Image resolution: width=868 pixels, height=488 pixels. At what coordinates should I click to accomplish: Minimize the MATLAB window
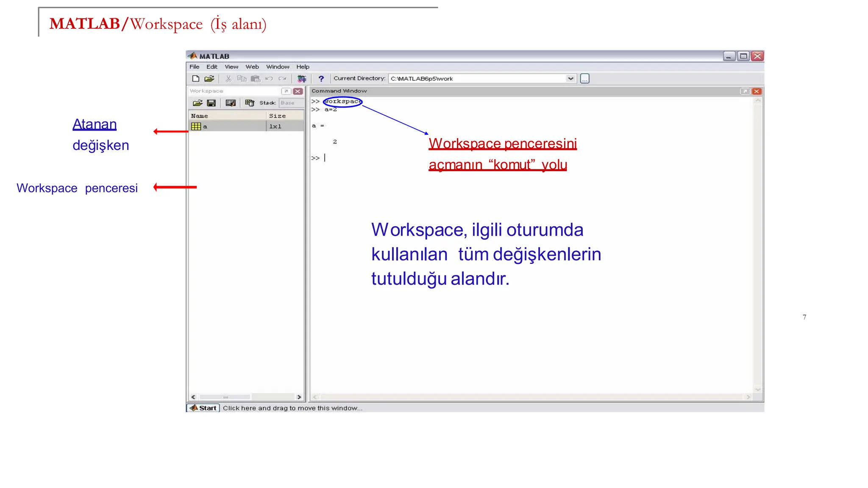pos(729,56)
